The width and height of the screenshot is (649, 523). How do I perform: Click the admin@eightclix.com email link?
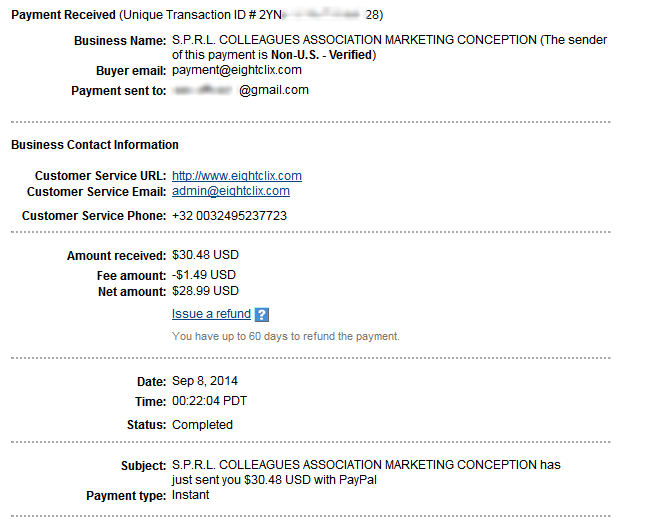(230, 191)
